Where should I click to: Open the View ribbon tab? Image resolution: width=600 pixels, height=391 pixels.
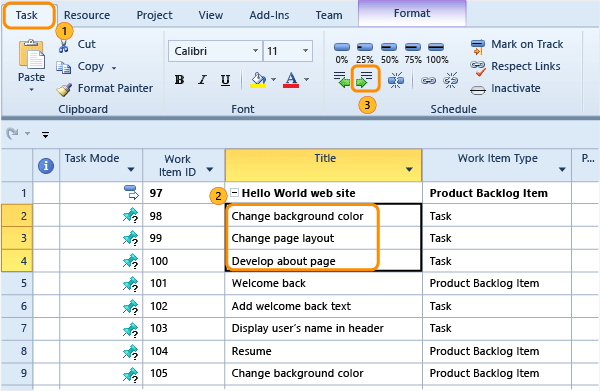tap(211, 15)
